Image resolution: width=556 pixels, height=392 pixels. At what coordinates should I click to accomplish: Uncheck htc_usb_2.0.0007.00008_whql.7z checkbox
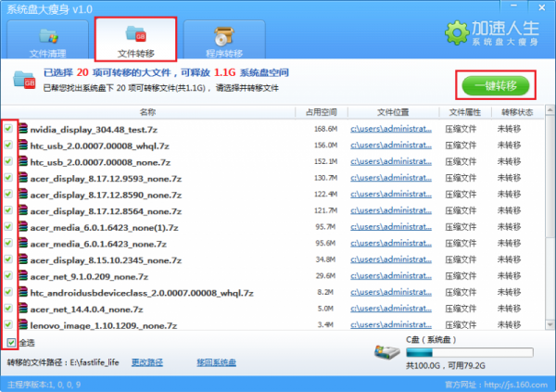pyautogui.click(x=8, y=145)
